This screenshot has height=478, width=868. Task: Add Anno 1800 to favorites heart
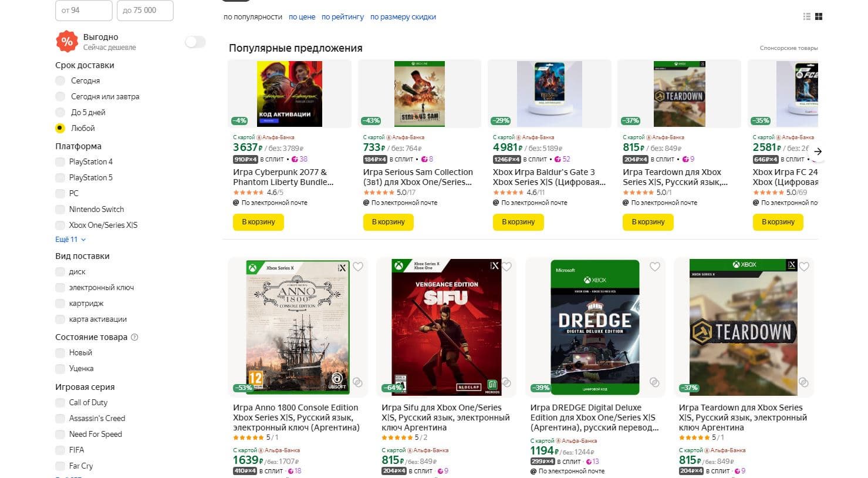(358, 267)
